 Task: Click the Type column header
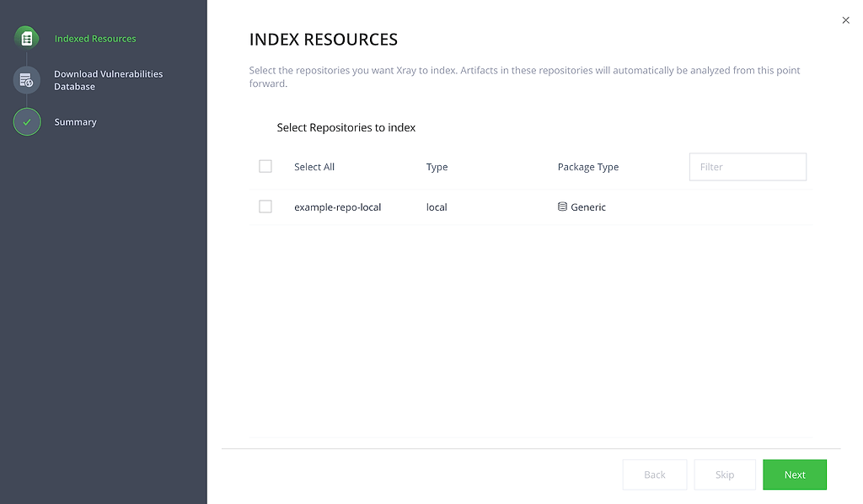coord(437,167)
